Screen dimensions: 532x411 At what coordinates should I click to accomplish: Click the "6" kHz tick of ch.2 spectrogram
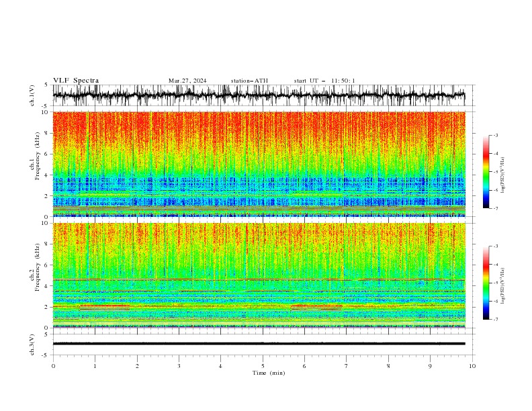click(x=46, y=265)
